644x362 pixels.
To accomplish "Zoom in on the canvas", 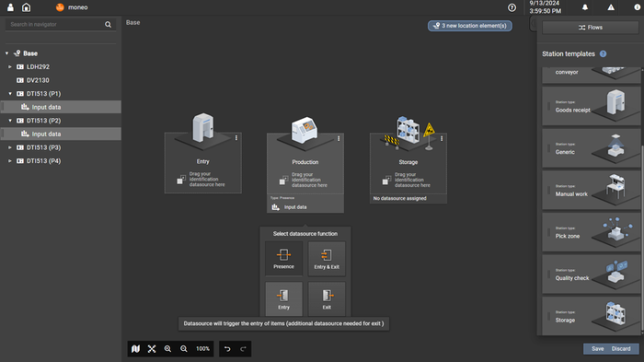I will (167, 349).
